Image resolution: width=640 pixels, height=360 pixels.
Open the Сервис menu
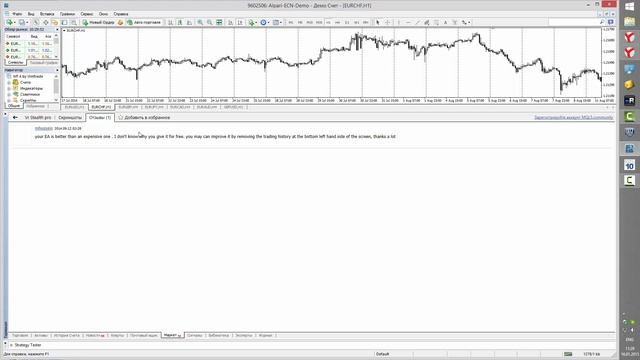pyautogui.click(x=87, y=14)
